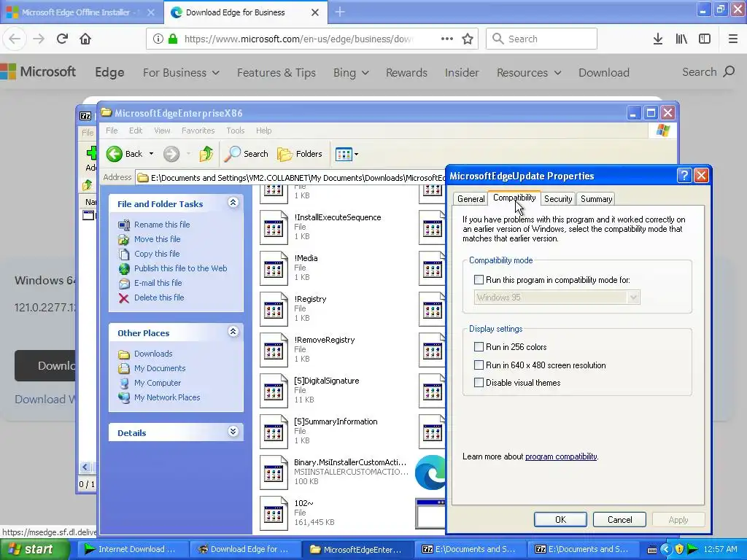Go up one folder level icon
Screen dimensions: 747x560
[x=206, y=154]
